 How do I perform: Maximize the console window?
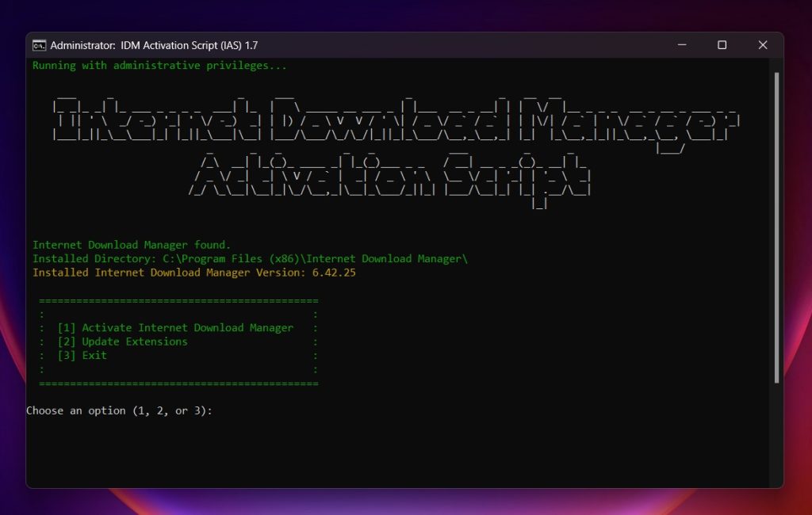point(722,45)
